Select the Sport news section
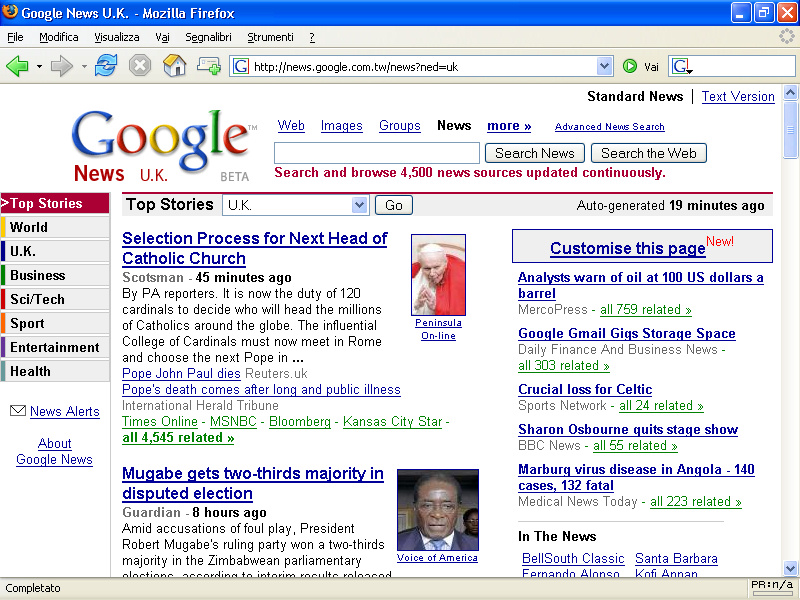This screenshot has width=800, height=600. pos(55,323)
